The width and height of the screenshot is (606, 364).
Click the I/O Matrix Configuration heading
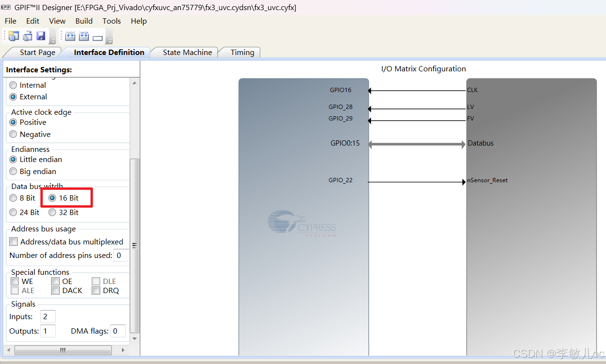click(x=424, y=69)
